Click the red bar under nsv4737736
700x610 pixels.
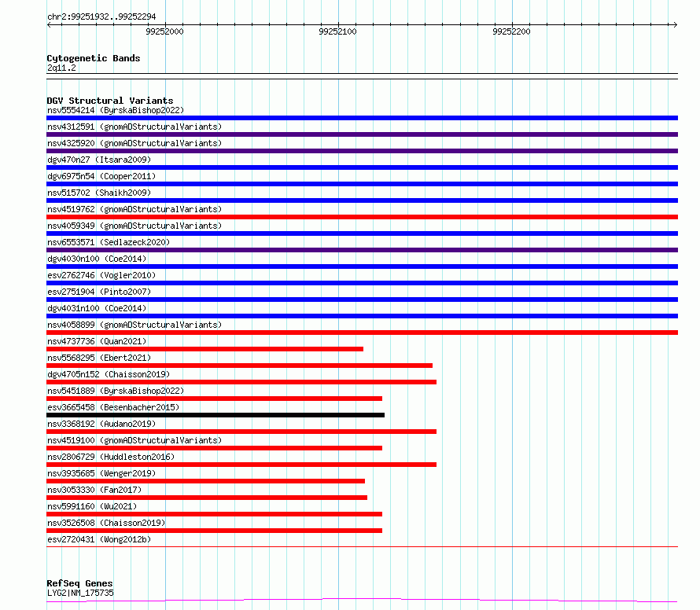(x=205, y=349)
